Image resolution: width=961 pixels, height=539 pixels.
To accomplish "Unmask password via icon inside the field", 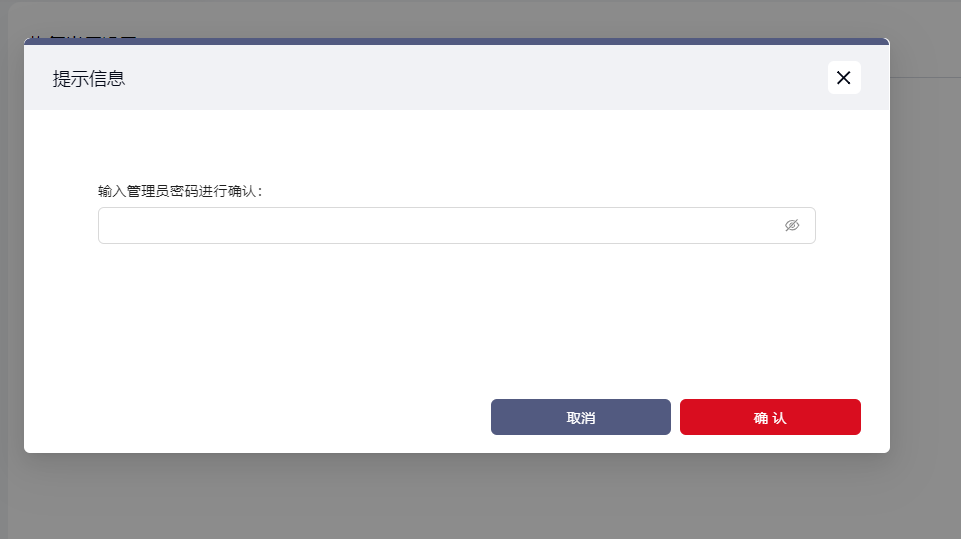I will (792, 225).
